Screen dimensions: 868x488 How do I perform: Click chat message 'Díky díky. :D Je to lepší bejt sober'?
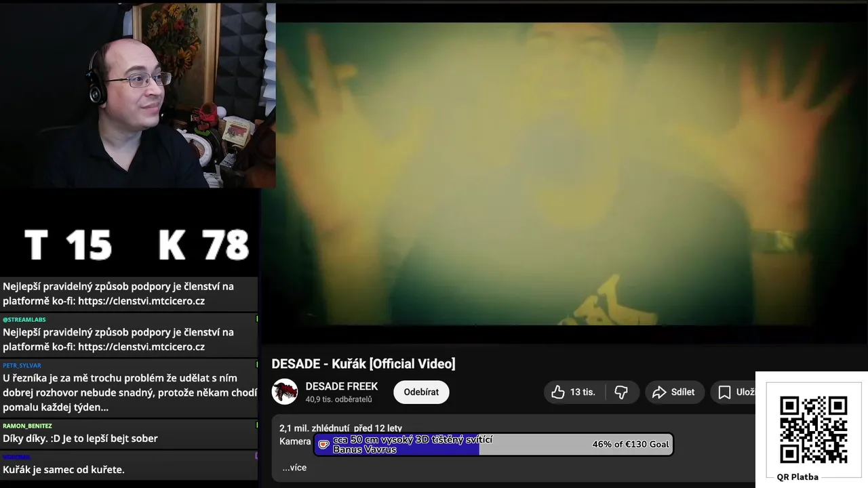click(x=80, y=439)
